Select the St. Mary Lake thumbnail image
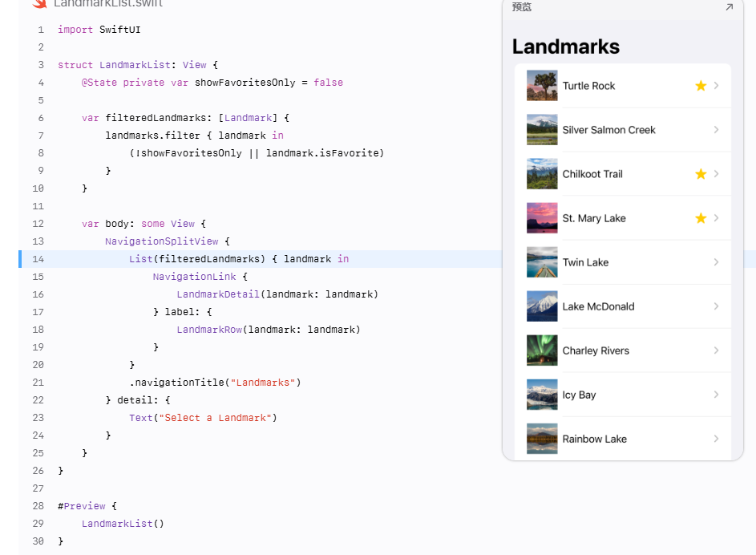This screenshot has width=756, height=555. click(x=542, y=218)
